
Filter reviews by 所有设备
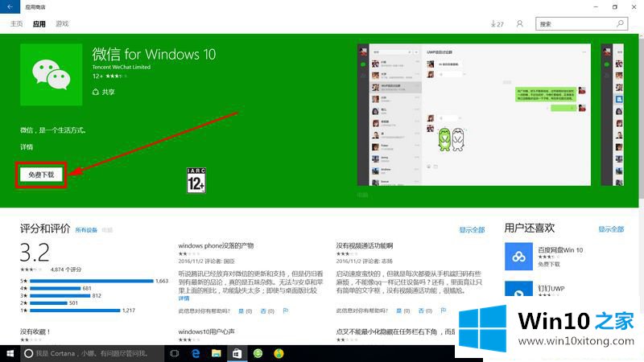pyautogui.click(x=86, y=230)
